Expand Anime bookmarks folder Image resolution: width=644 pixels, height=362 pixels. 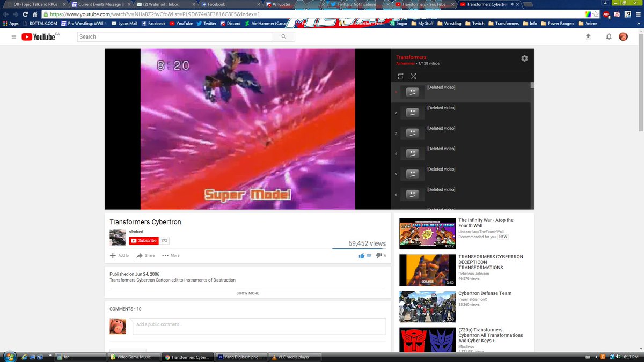pyautogui.click(x=587, y=24)
